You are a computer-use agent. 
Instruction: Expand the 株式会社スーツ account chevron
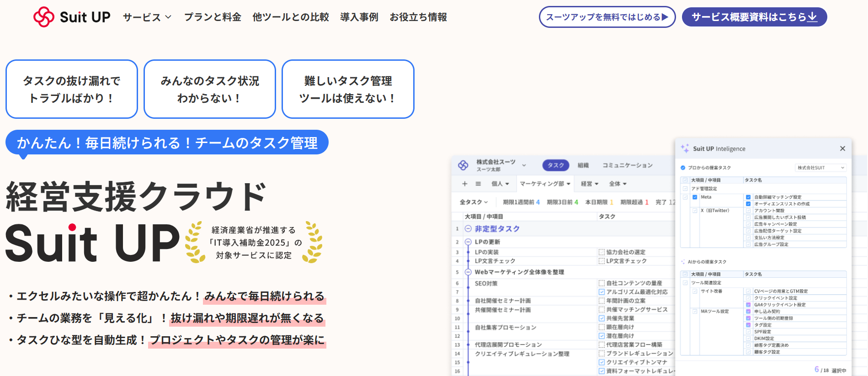click(x=524, y=165)
